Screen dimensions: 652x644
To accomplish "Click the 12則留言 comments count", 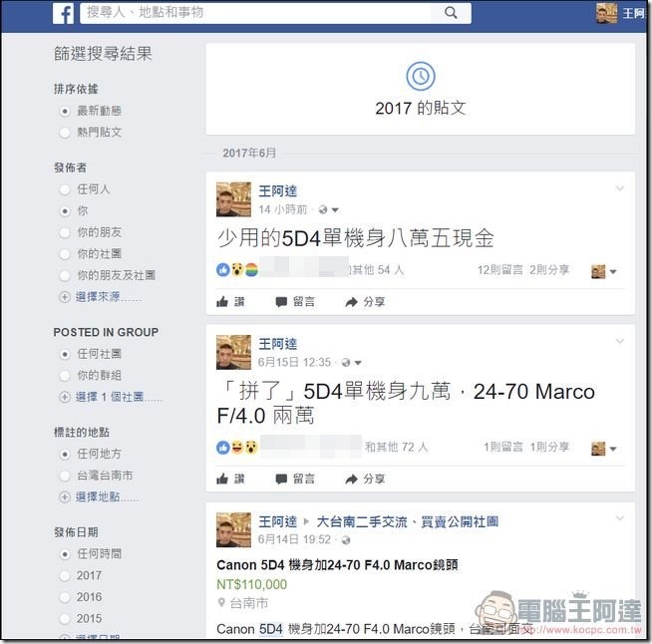I will point(500,270).
